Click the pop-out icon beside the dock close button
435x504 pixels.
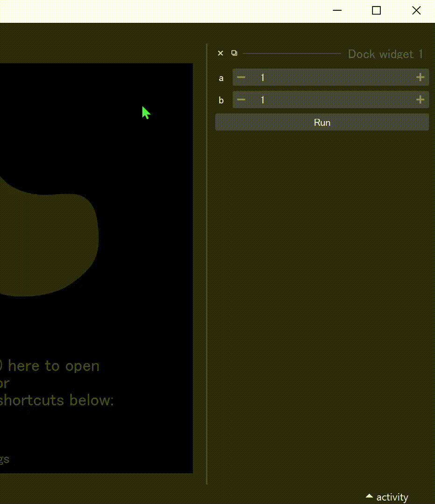coord(234,53)
